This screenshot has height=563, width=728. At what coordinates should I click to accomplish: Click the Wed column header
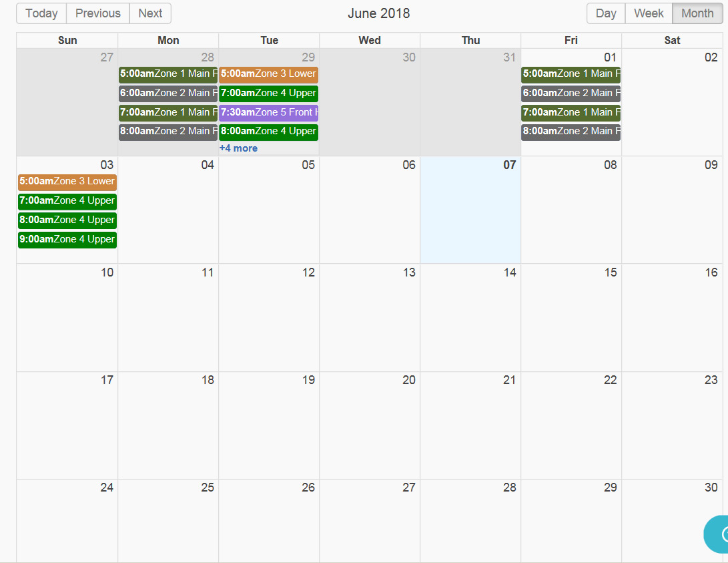[x=370, y=41]
